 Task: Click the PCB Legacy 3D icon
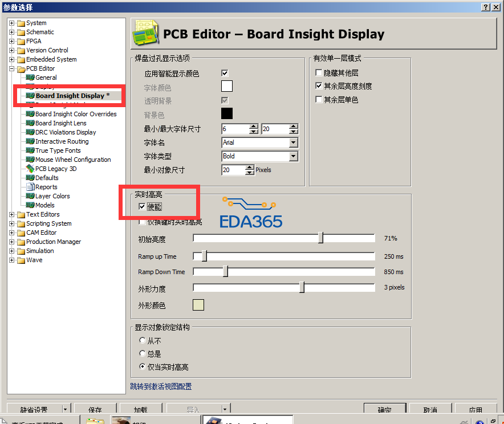30,169
